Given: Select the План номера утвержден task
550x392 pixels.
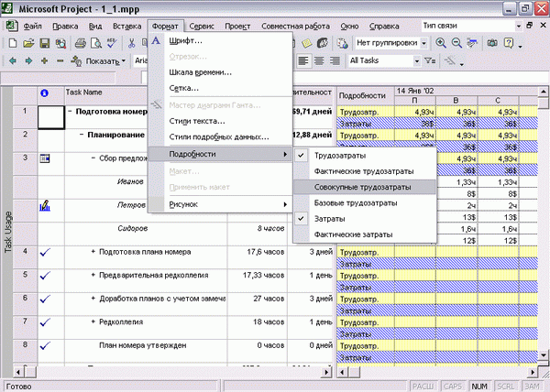Looking at the screenshot, I should (143, 345).
